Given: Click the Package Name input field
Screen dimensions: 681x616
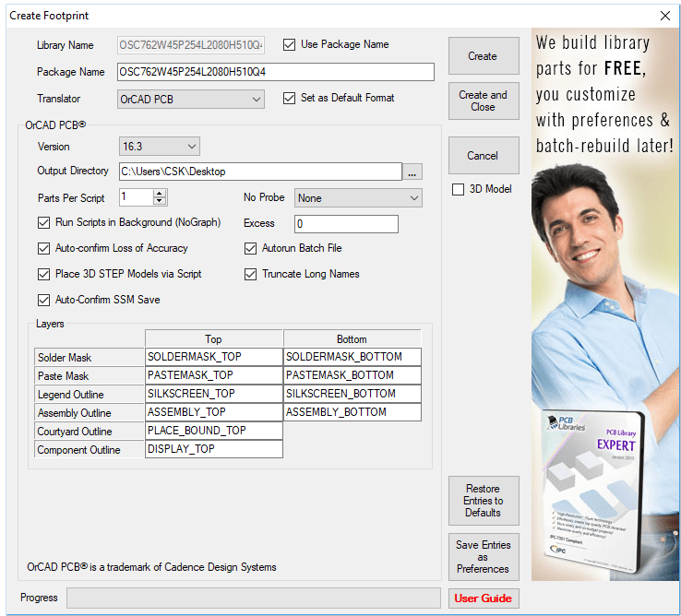Looking at the screenshot, I should [275, 72].
